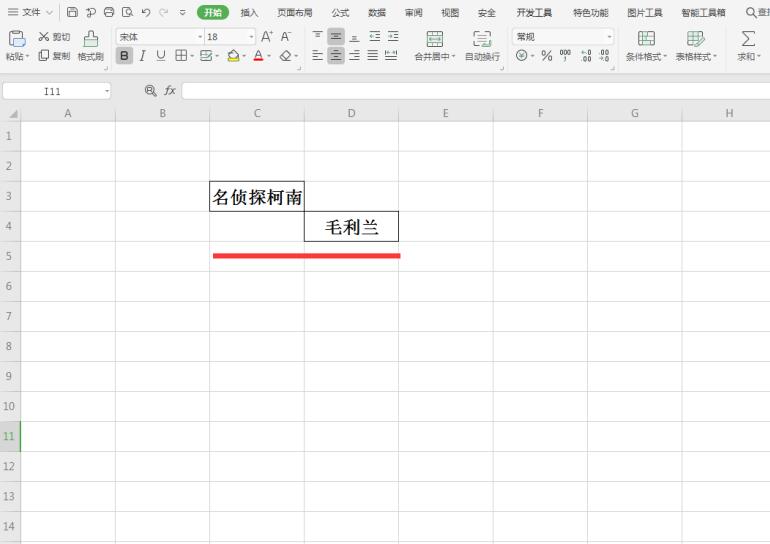Image resolution: width=770 pixels, height=544 pixels.
Task: Click the insert function fx icon
Action: pyautogui.click(x=170, y=90)
